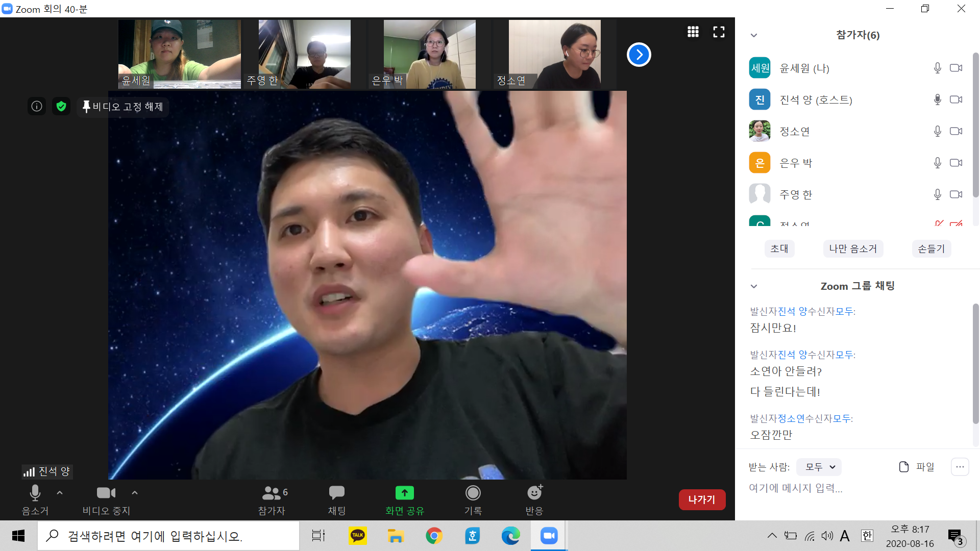Image resolution: width=980 pixels, height=551 pixels.
Task: Open 반응 reactions menu
Action: (x=534, y=499)
